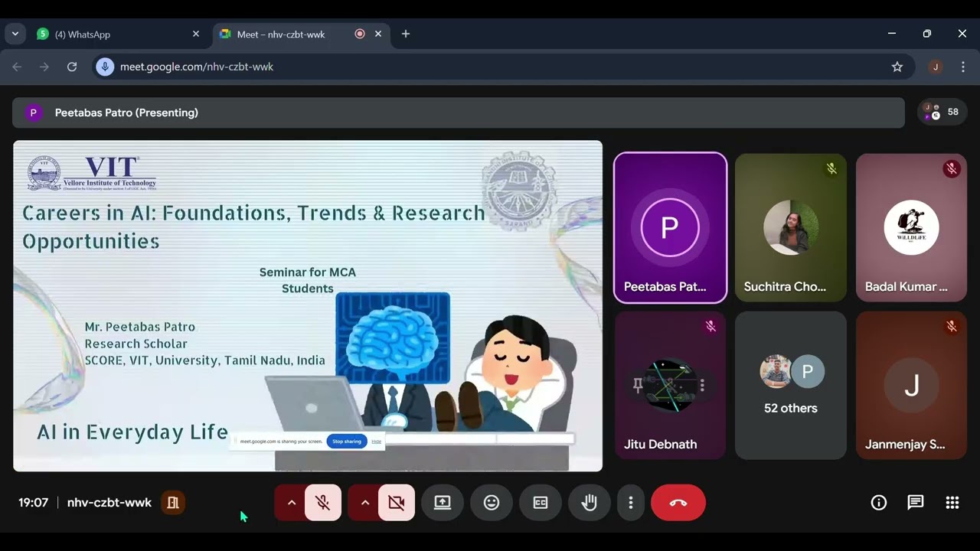This screenshot has height=551, width=980.
Task: Expand audio settings arrow beside microphone
Action: [291, 503]
